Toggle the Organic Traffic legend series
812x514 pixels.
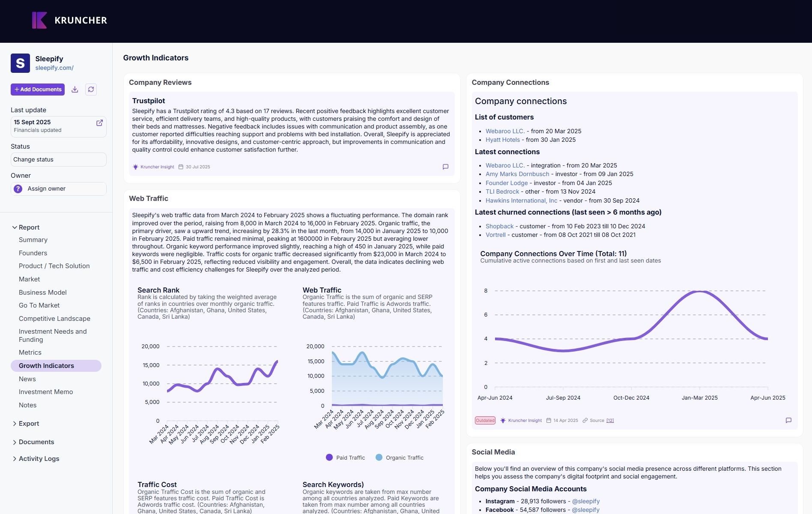pos(400,457)
